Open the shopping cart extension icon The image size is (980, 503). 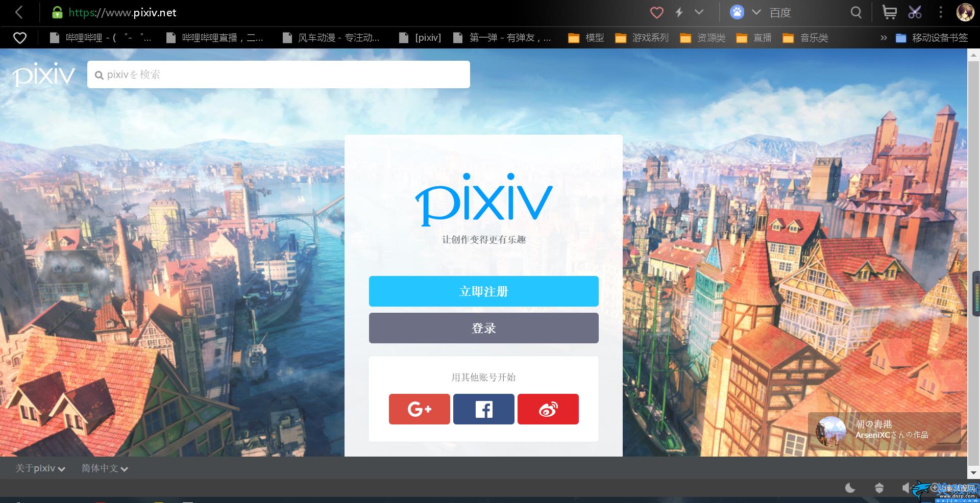point(889,12)
